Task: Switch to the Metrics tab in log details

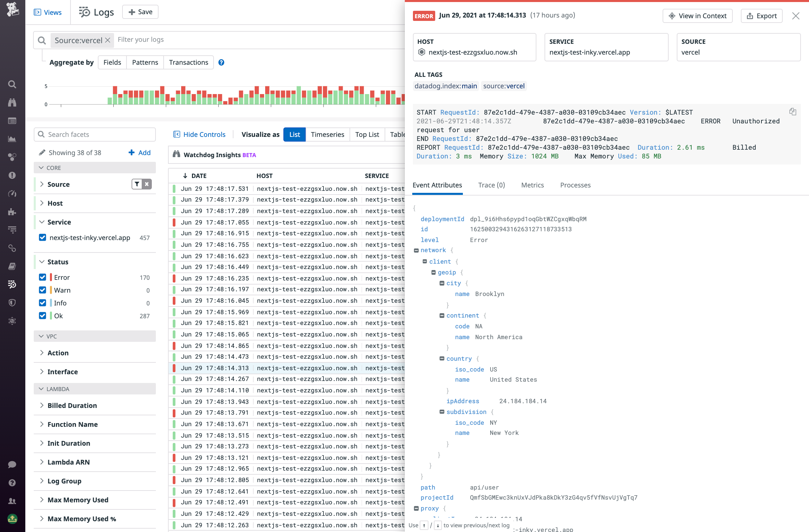Action: 532,185
